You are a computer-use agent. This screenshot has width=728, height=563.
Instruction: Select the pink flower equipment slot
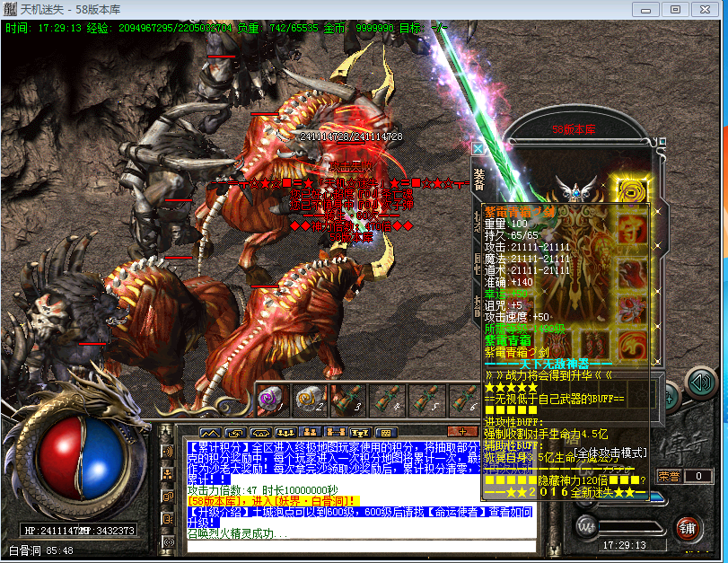point(632,310)
